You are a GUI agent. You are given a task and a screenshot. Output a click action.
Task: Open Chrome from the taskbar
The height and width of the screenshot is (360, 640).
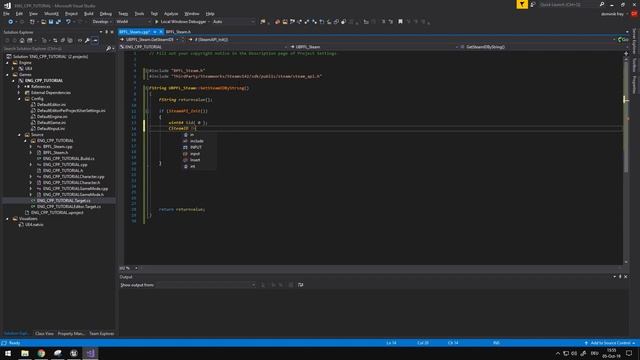41,353
